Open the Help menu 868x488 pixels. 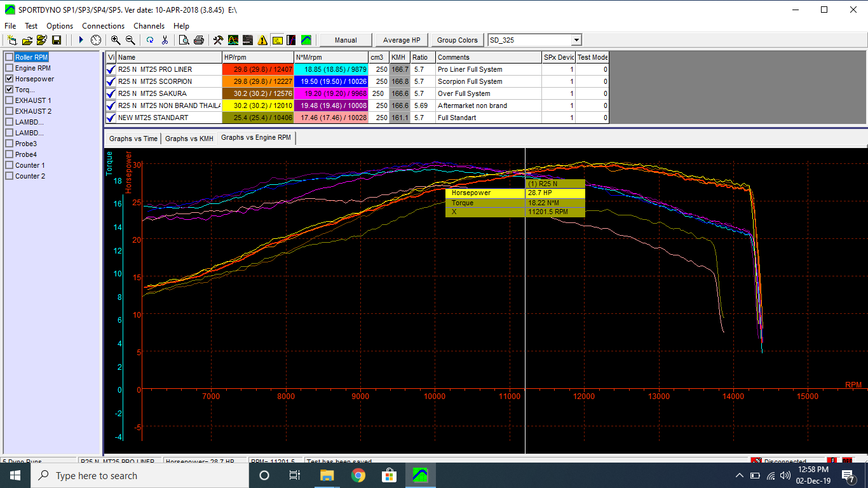tap(181, 26)
